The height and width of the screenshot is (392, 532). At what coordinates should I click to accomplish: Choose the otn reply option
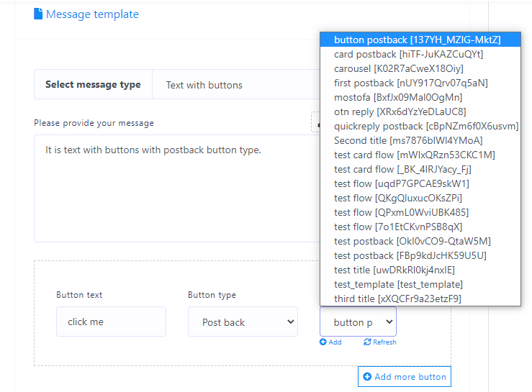(x=400, y=111)
